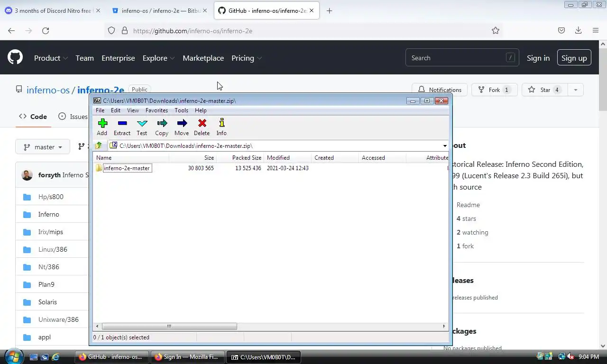Expand the master branch dropdown

43,147
